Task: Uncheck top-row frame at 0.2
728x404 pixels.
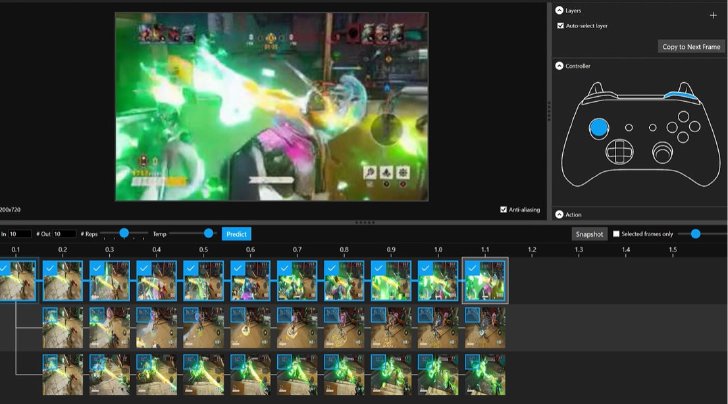Action: tap(50, 268)
